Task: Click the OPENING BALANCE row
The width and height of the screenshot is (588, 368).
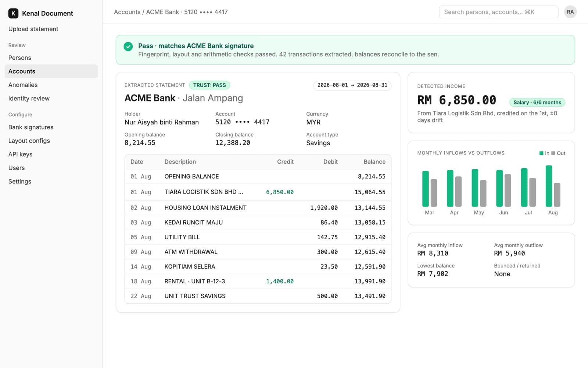Action: point(258,177)
